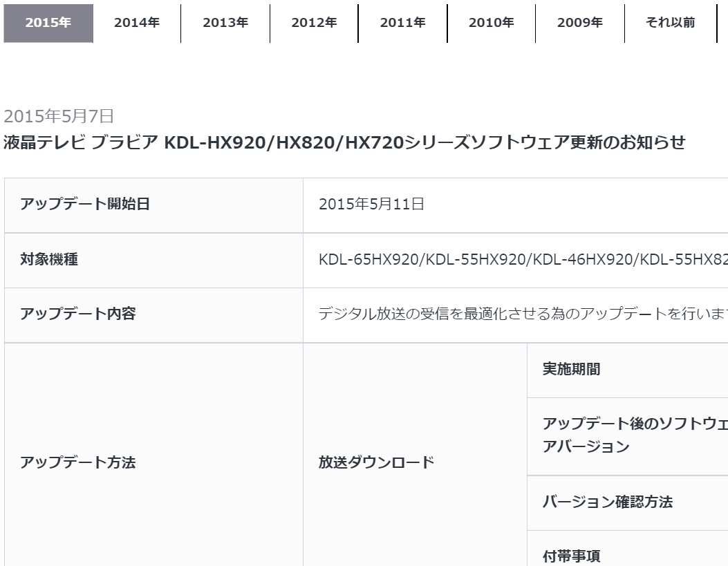Show the 2012年 announcements tab
This screenshot has height=566, width=728.
[x=315, y=23]
